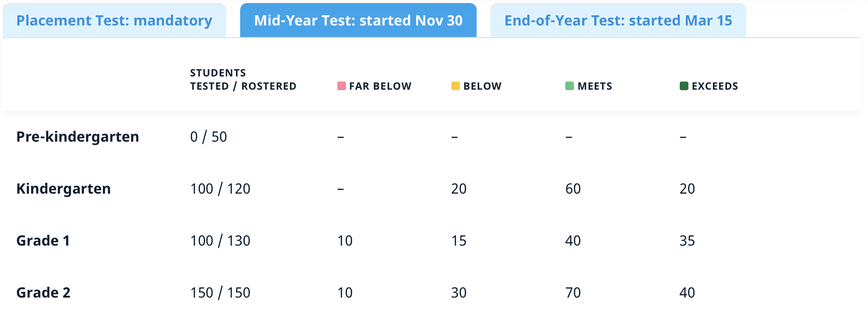Open the Grade 1 row

tap(43, 241)
